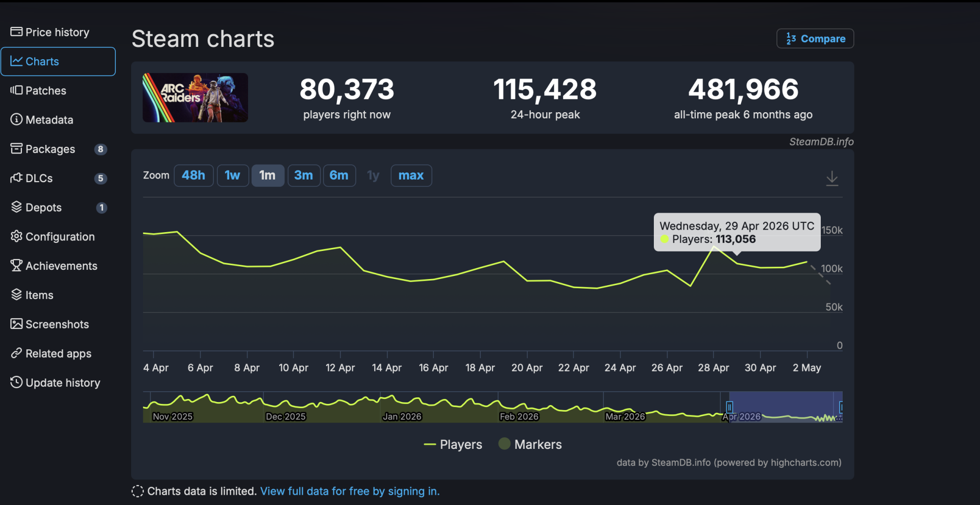Screen dimensions: 980x505
Task: Open the Related apps link icon
Action: [x=16, y=353]
